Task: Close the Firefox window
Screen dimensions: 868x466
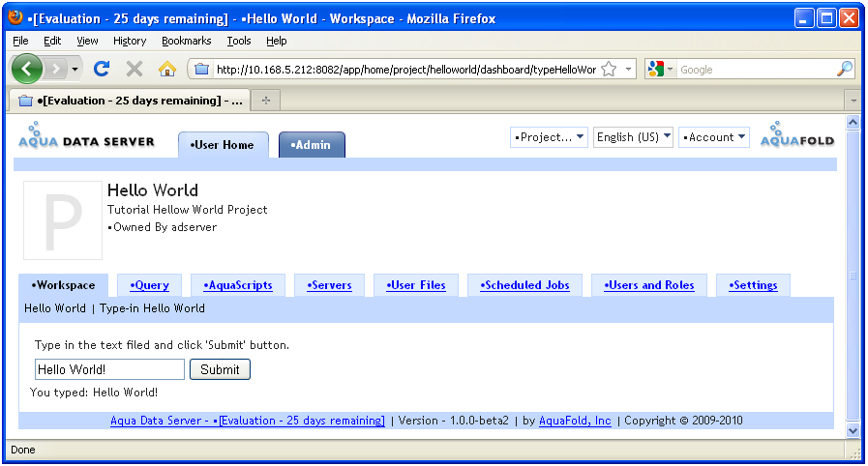Action: pos(849,18)
